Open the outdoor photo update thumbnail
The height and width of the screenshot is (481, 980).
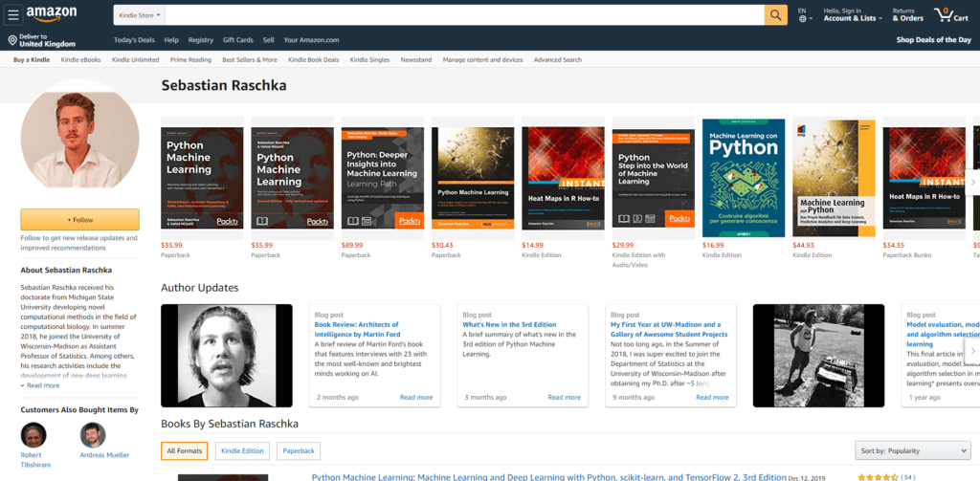[x=819, y=356]
